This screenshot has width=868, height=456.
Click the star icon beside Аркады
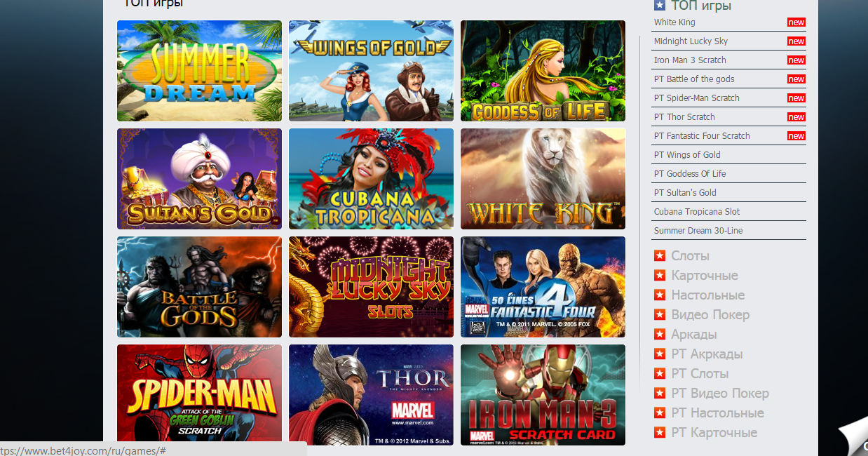(x=659, y=334)
